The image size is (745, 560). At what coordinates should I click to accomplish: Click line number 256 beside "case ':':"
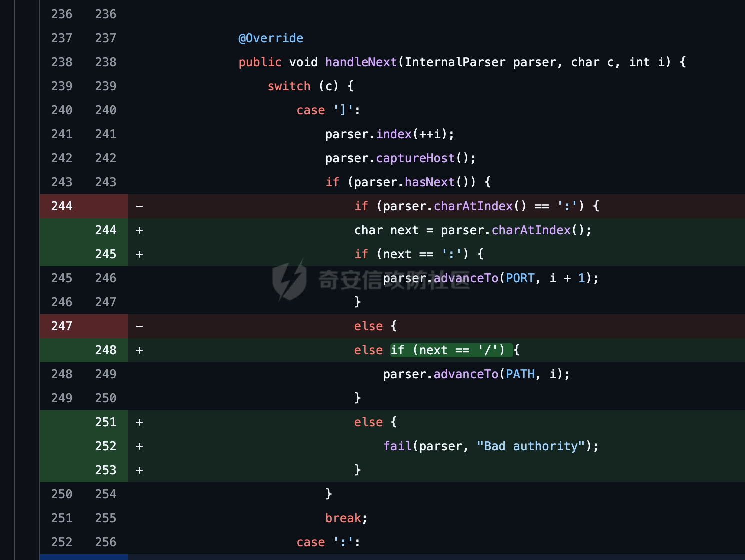(x=106, y=542)
